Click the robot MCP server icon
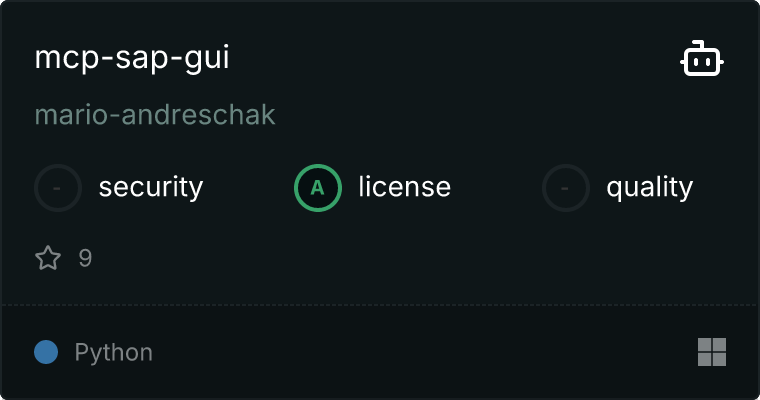 point(702,58)
